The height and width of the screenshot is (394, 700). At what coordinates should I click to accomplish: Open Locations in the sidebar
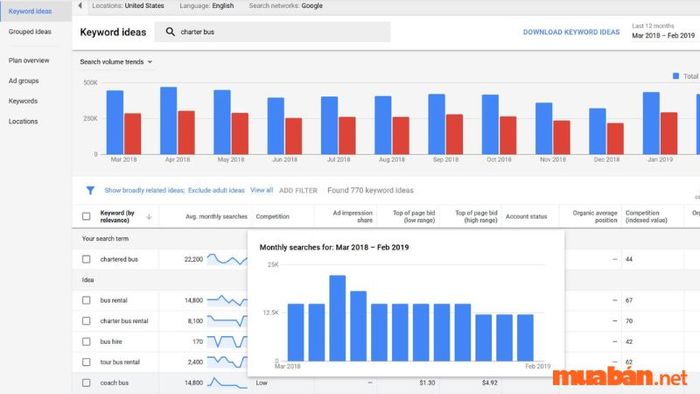[23, 121]
